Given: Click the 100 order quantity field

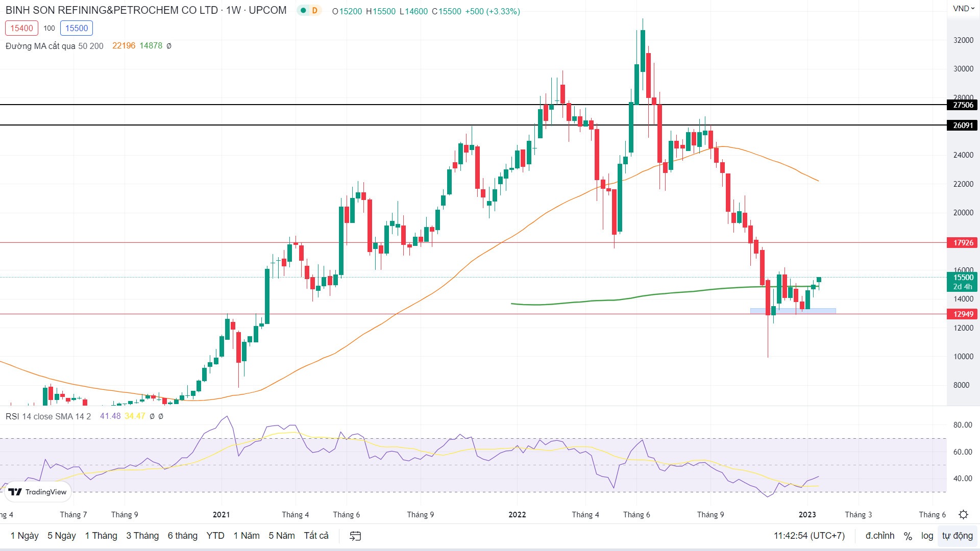Looking at the screenshot, I should click(x=49, y=28).
